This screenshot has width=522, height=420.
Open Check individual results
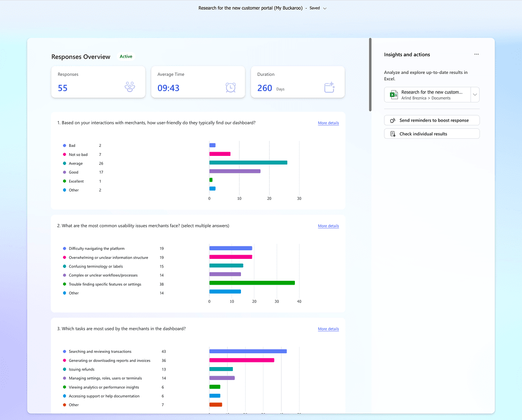pyautogui.click(x=432, y=133)
